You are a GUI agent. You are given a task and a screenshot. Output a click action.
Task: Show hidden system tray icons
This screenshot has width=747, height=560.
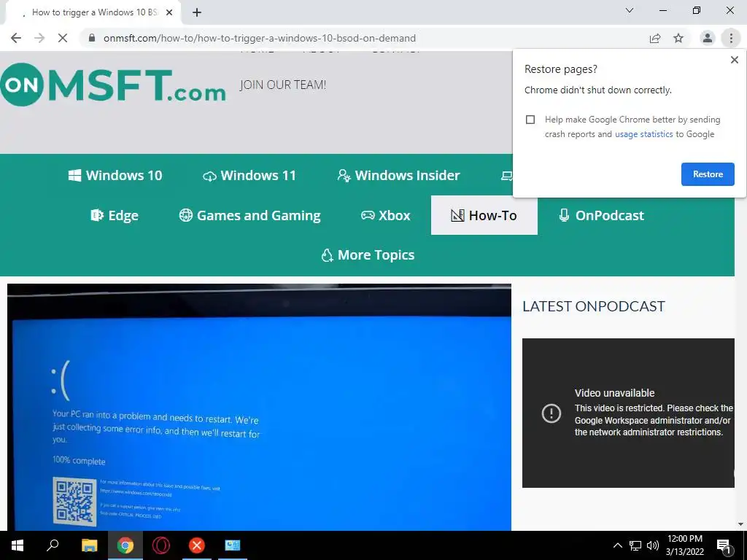coord(617,545)
